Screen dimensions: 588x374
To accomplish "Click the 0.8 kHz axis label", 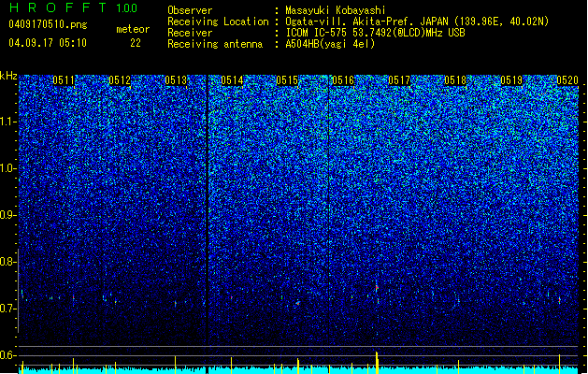I will pos(8,262).
